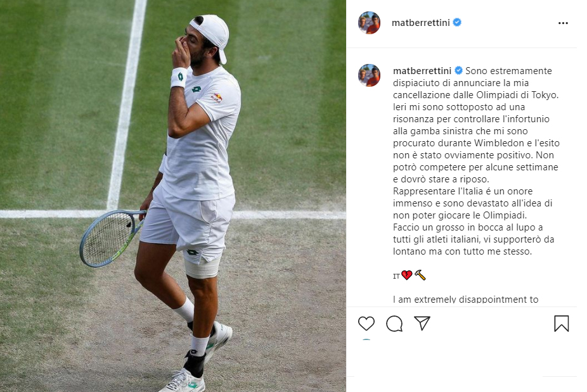The height and width of the screenshot is (392, 587).
Task: Click the hammer emoji in caption
Action: click(420, 275)
